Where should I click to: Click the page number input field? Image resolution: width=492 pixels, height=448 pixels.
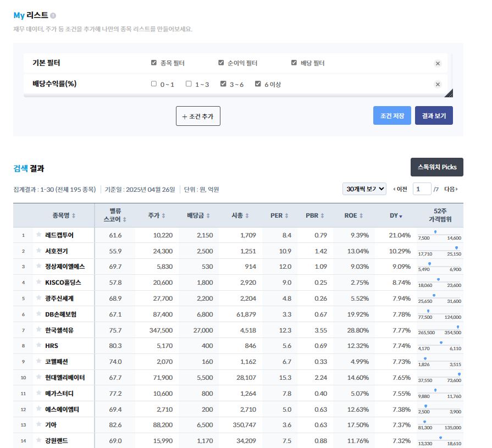[422, 189]
